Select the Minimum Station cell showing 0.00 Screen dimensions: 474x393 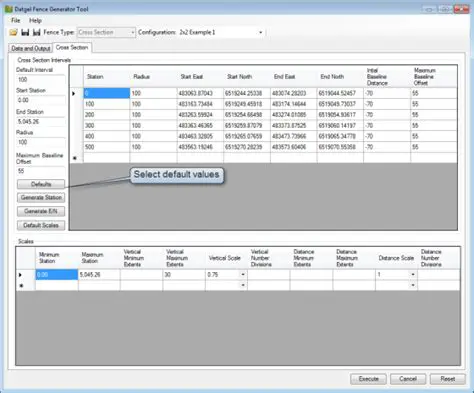57,275
